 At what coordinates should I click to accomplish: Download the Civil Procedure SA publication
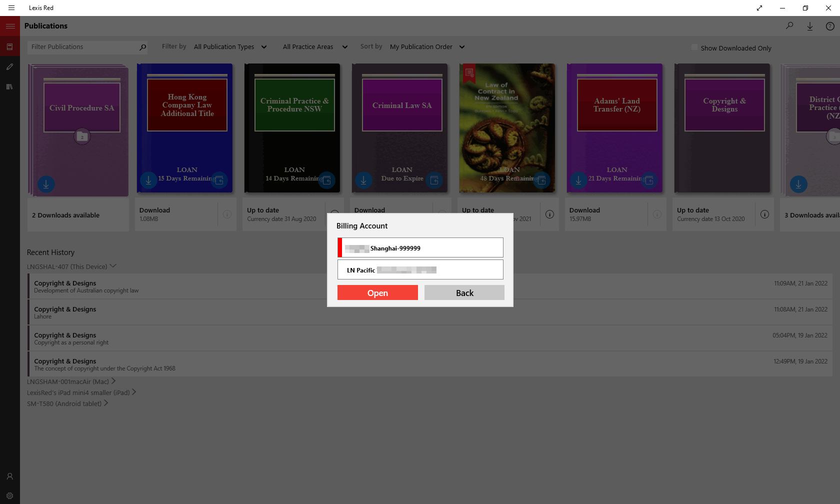click(46, 184)
